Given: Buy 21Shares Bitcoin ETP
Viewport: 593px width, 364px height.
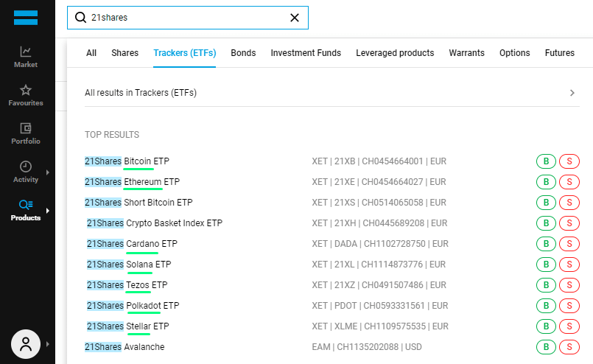Looking at the screenshot, I should point(546,161).
